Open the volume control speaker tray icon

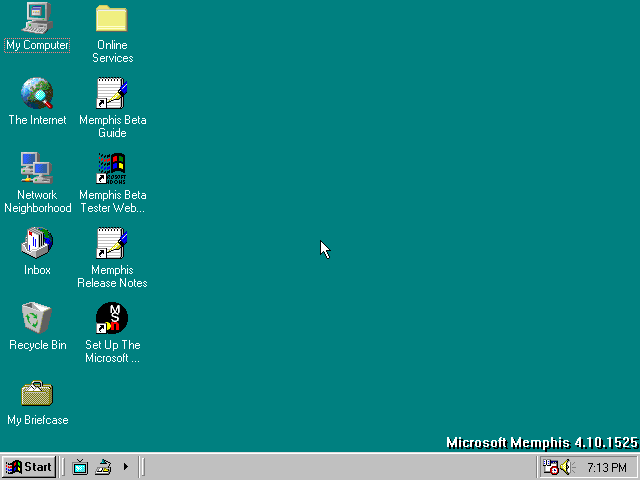pos(567,467)
